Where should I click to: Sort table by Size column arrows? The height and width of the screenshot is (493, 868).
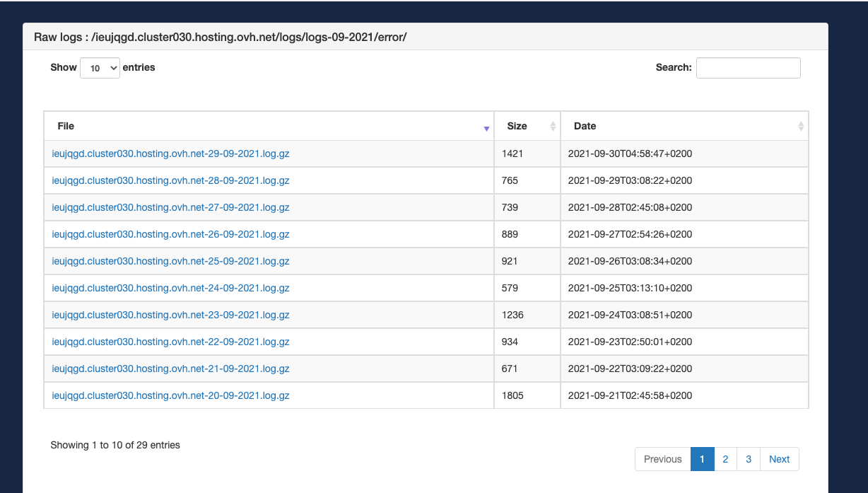pos(553,127)
